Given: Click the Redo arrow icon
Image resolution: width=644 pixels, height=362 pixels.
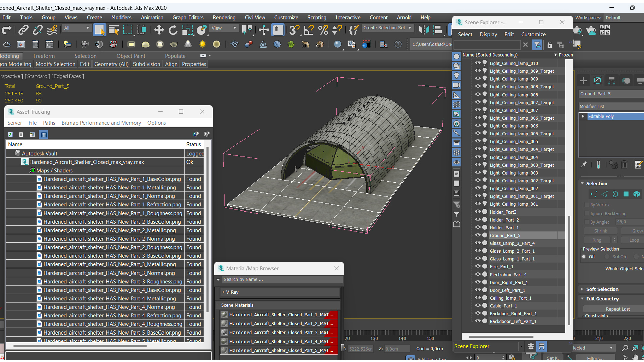Looking at the screenshot, I should click(x=7, y=30).
